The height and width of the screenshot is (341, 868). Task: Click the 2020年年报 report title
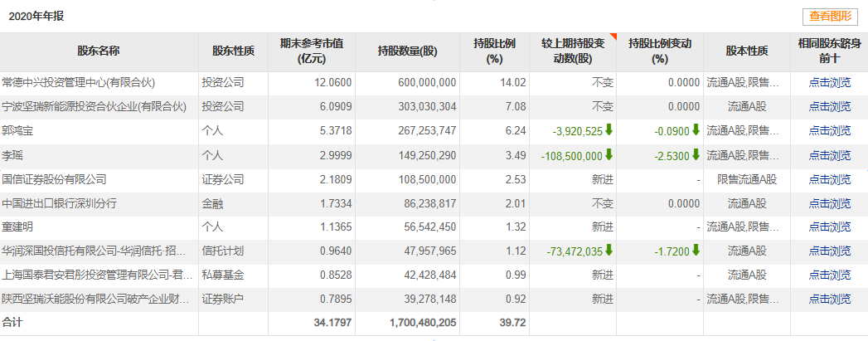pyautogui.click(x=36, y=17)
